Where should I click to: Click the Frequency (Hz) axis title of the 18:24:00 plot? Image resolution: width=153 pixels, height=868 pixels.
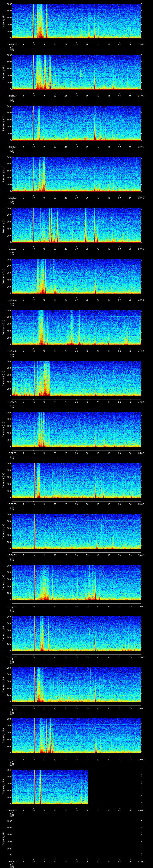(3, 21)
